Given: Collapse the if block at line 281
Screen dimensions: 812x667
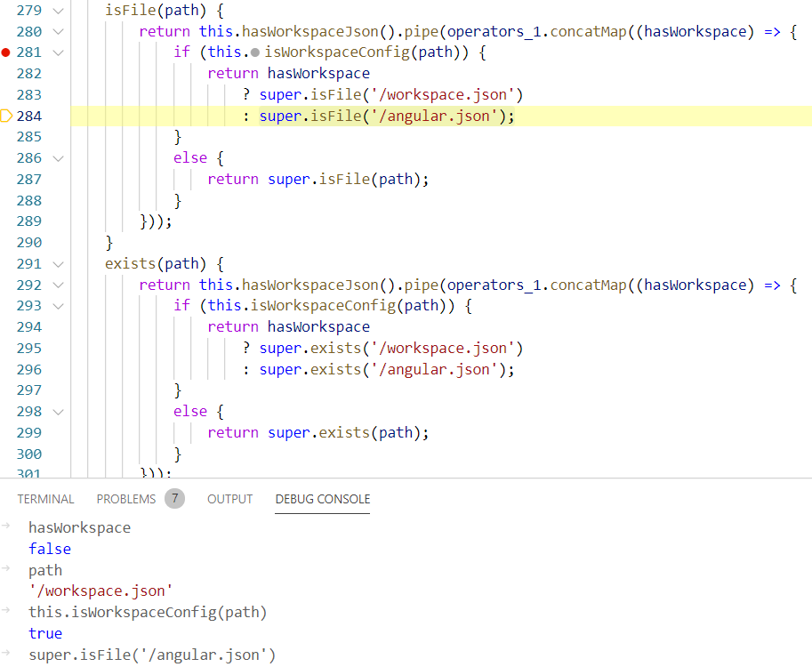Looking at the screenshot, I should (x=59, y=52).
